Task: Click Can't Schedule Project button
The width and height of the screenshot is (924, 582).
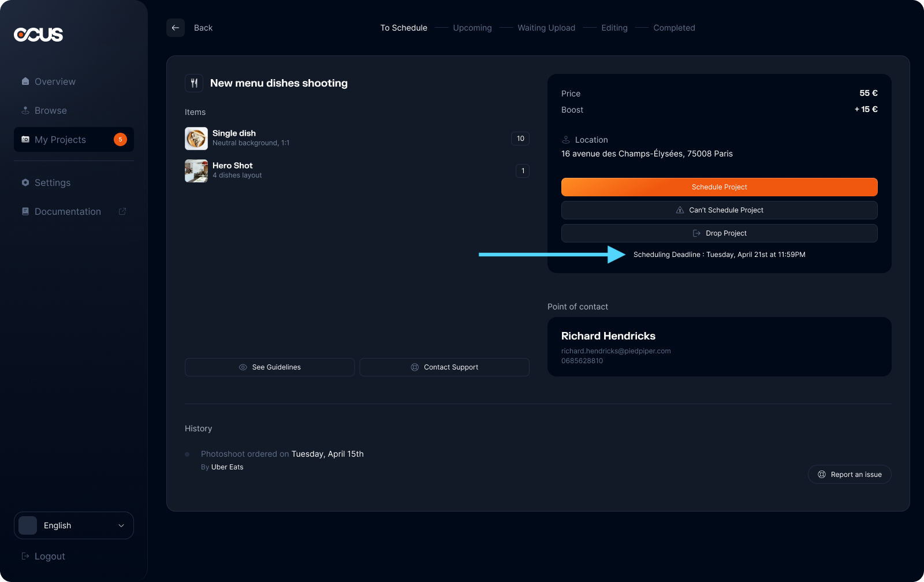Action: pyautogui.click(x=719, y=210)
